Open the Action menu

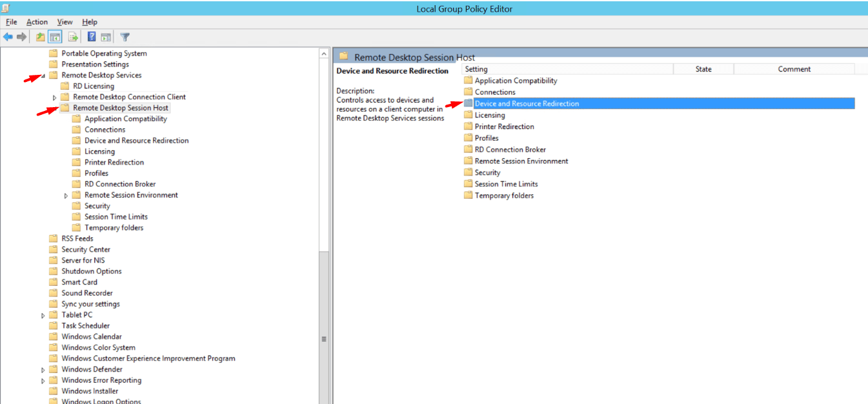click(37, 21)
